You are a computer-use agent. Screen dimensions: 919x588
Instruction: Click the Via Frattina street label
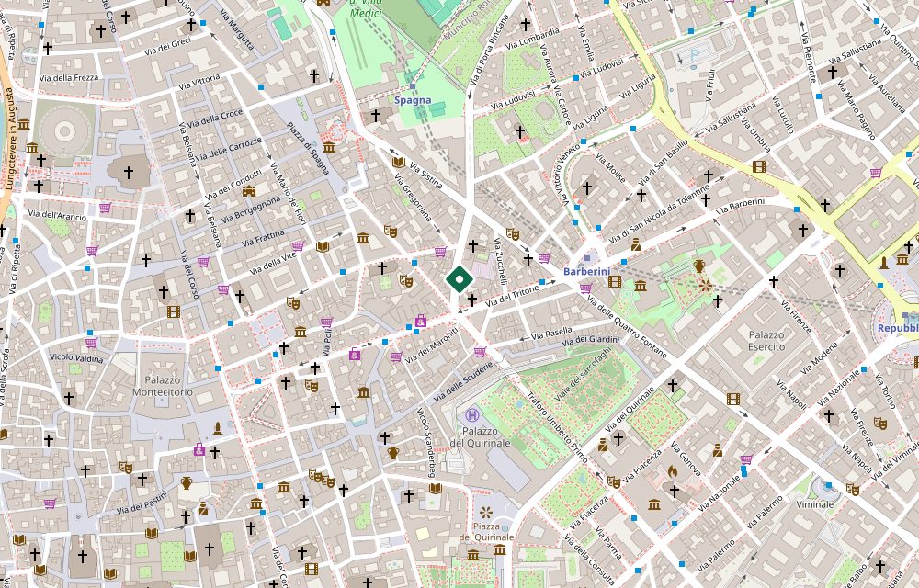pos(263,237)
